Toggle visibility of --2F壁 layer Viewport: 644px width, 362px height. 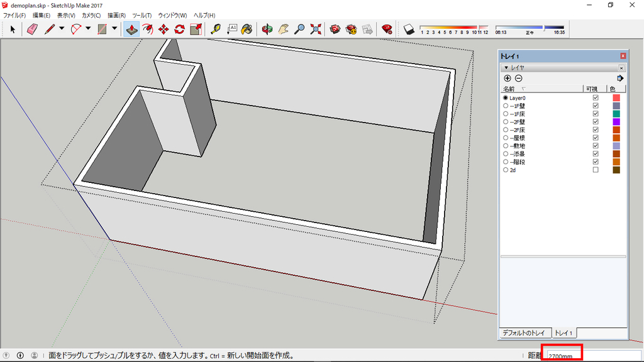tap(596, 122)
